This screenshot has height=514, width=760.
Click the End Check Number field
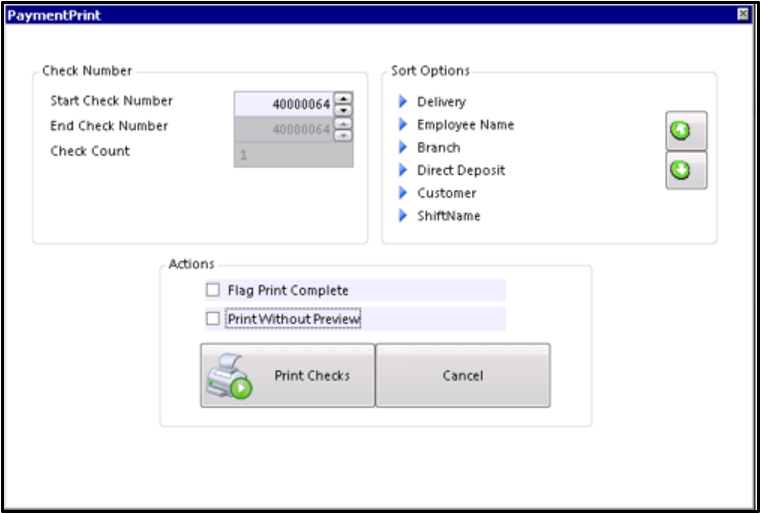pyautogui.click(x=285, y=129)
